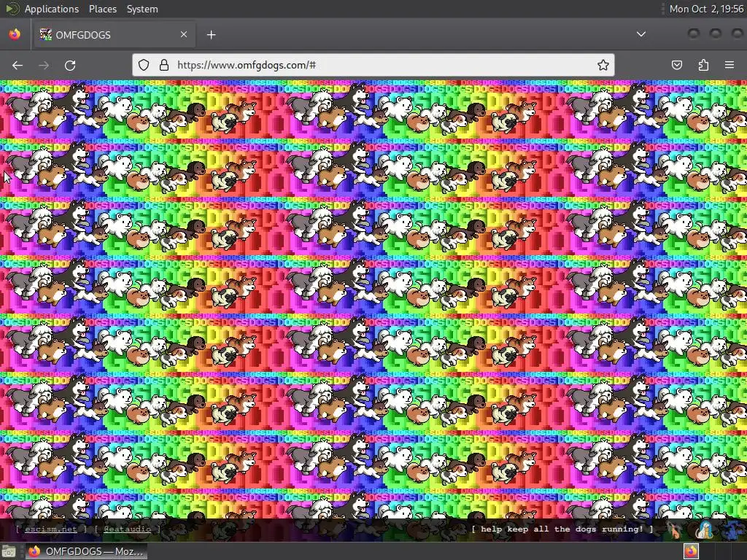
Task: Click the clock showing Mon Oct 2
Action: pos(706,9)
